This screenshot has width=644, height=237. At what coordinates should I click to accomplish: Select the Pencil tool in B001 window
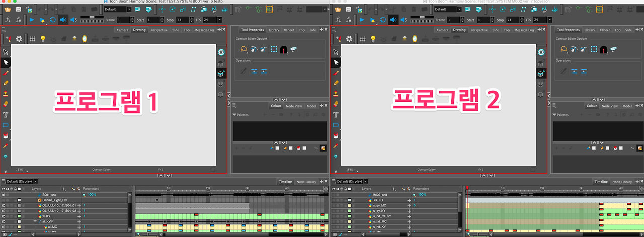6,83
